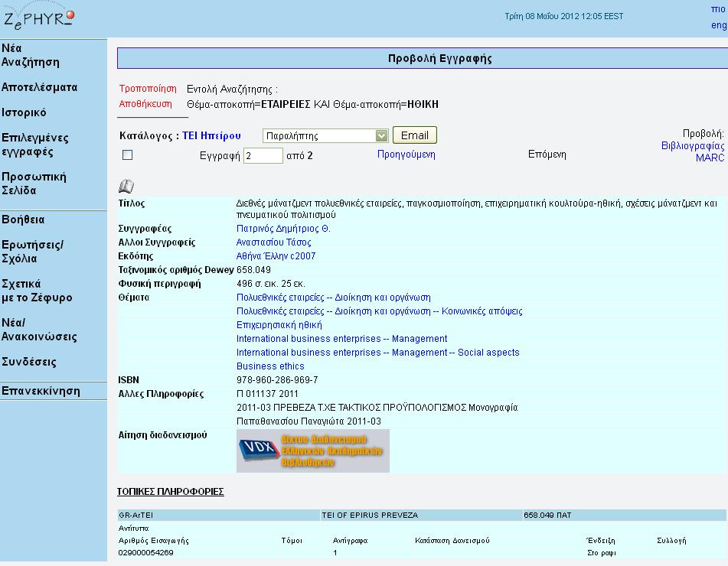Open Επιλεγμένες εγγραφές in the sidebar
Viewport: 728px width, 566px height.
tap(35, 145)
